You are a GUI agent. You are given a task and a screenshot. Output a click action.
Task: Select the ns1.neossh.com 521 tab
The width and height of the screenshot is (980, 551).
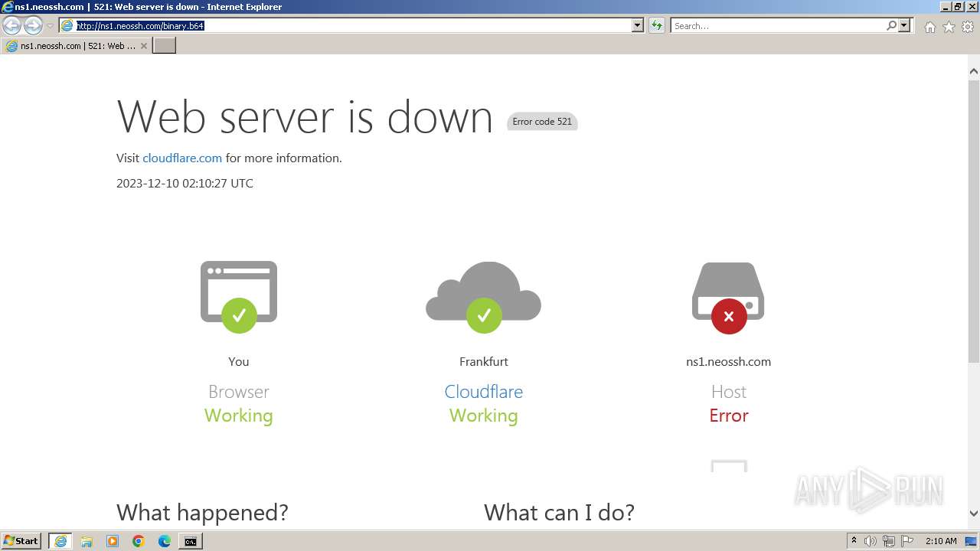[76, 46]
